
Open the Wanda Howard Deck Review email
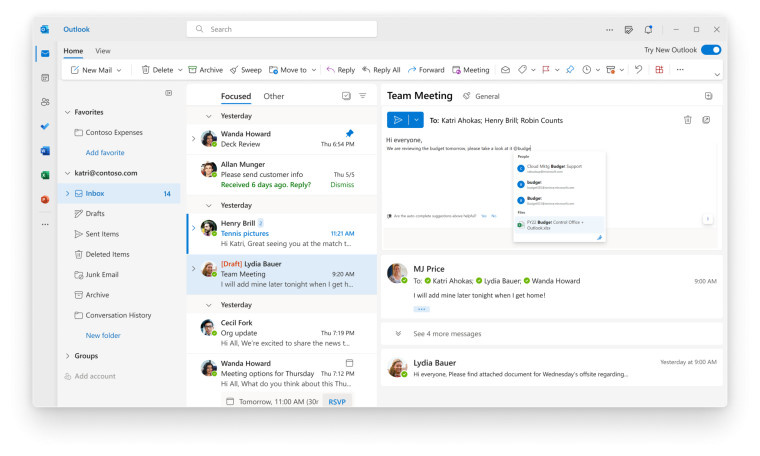click(282, 139)
